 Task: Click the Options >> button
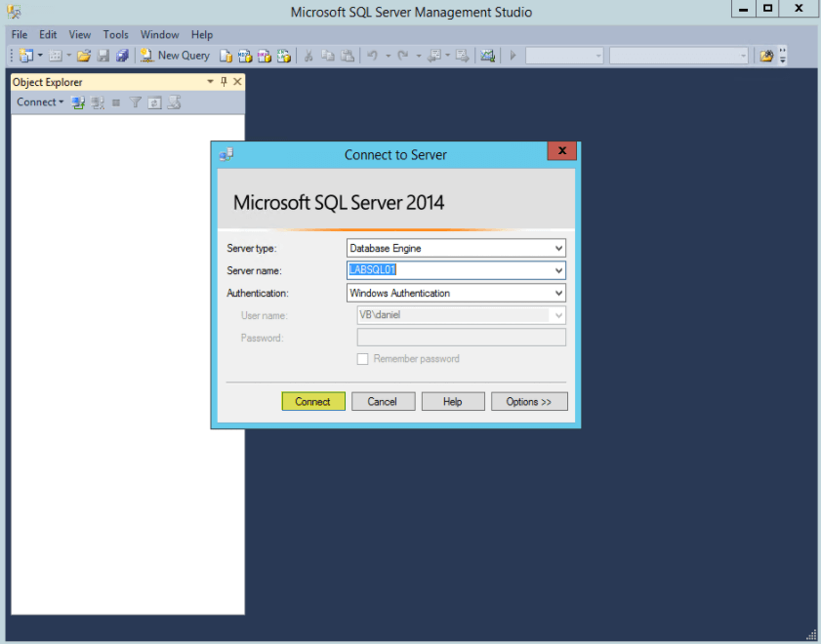529,401
